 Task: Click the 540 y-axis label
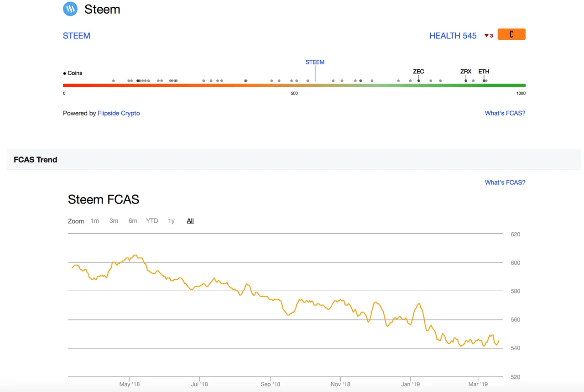click(x=516, y=348)
